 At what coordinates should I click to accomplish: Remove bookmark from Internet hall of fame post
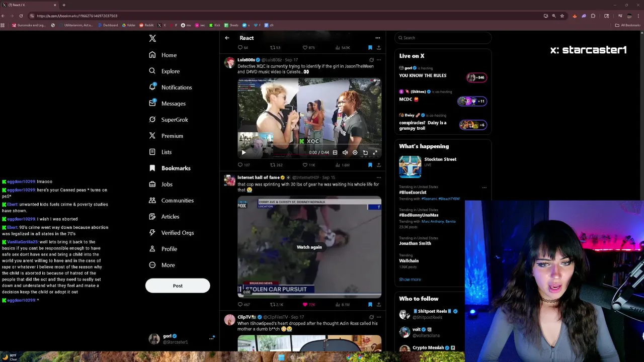pyautogui.click(x=370, y=305)
